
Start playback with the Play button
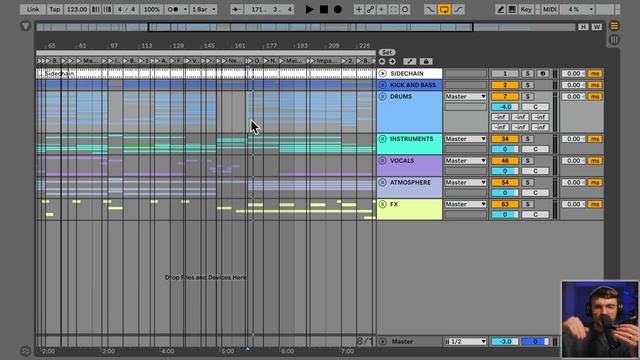(309, 9)
